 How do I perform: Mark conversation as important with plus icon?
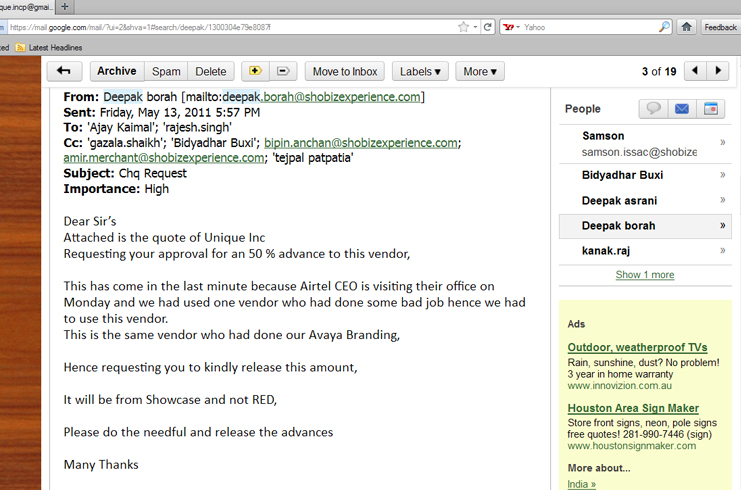(x=255, y=71)
